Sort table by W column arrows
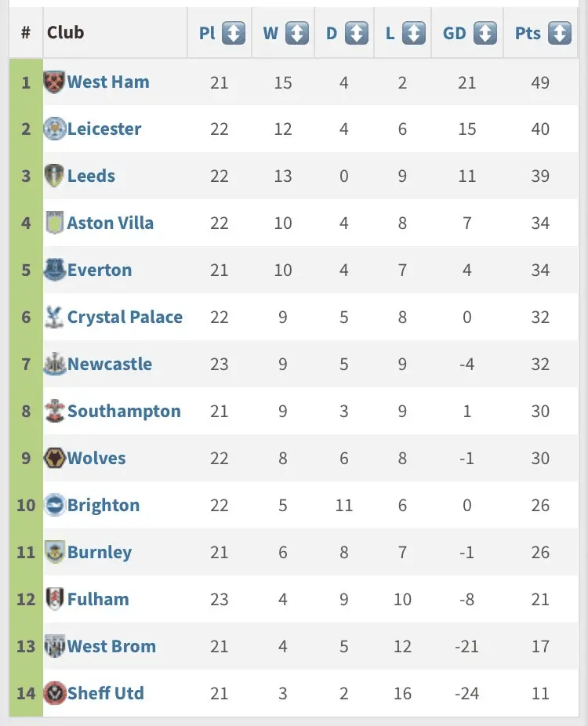588x726 pixels. click(x=296, y=33)
